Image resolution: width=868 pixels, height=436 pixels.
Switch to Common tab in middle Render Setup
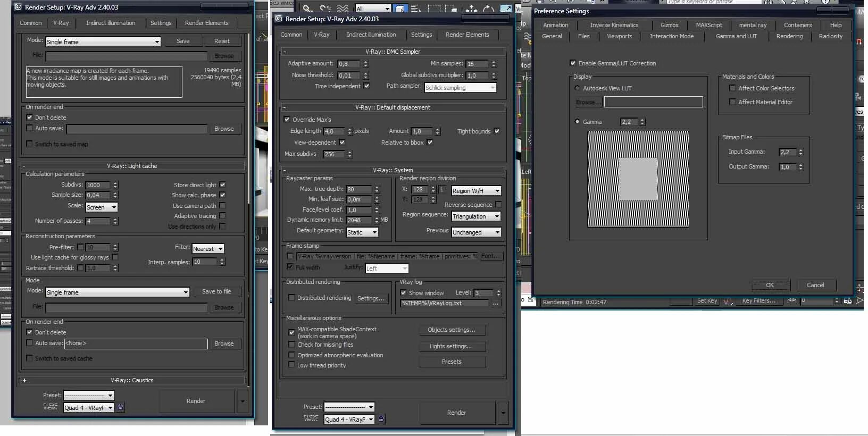291,35
